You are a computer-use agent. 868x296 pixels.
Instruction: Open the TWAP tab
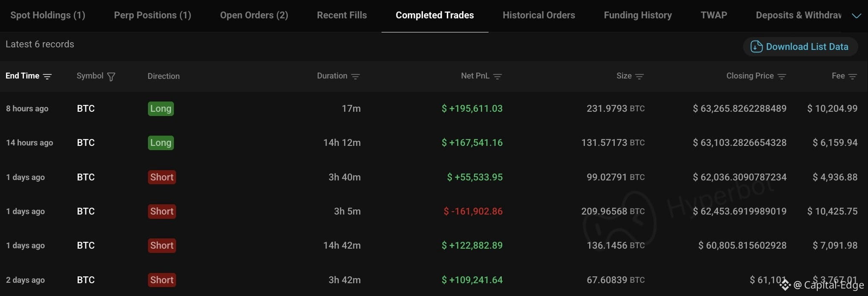tap(714, 15)
